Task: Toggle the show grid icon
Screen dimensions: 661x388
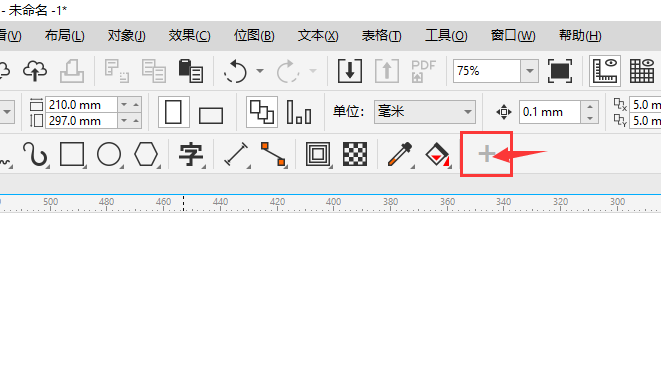Action: 642,71
